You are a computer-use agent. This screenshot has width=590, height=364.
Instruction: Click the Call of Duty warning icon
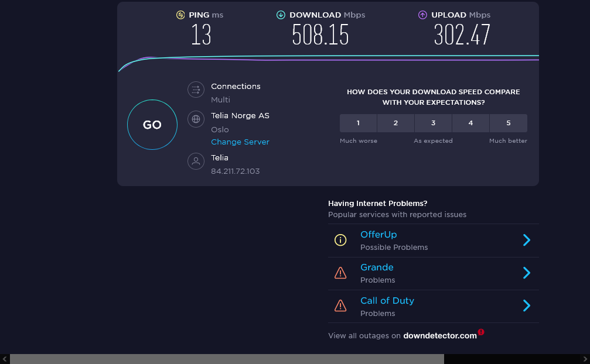[x=340, y=306]
